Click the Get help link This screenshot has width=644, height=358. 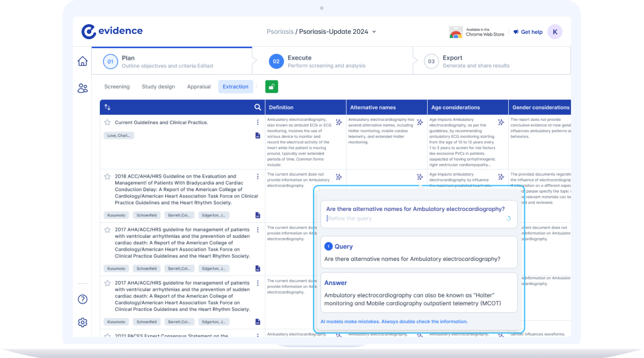click(x=528, y=32)
